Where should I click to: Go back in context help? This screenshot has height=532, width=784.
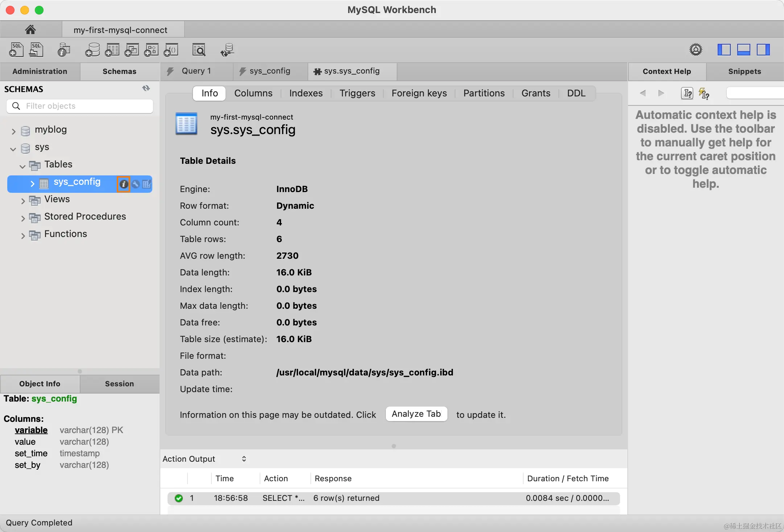click(x=643, y=93)
